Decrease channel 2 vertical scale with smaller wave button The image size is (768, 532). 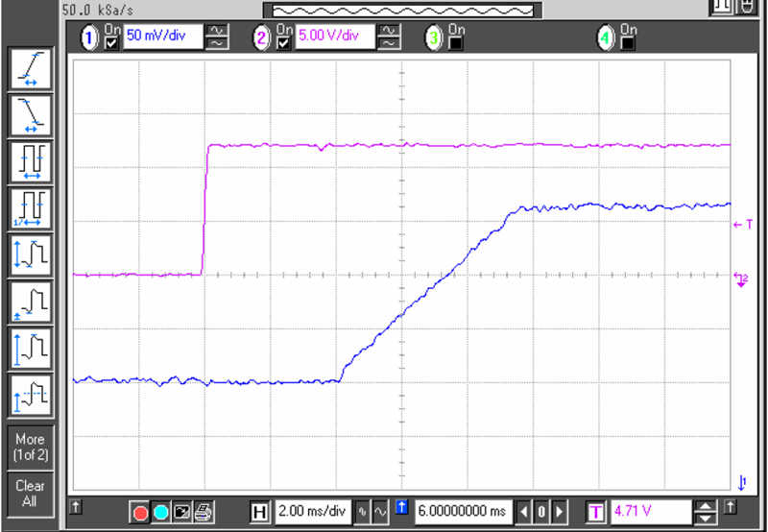tap(389, 43)
